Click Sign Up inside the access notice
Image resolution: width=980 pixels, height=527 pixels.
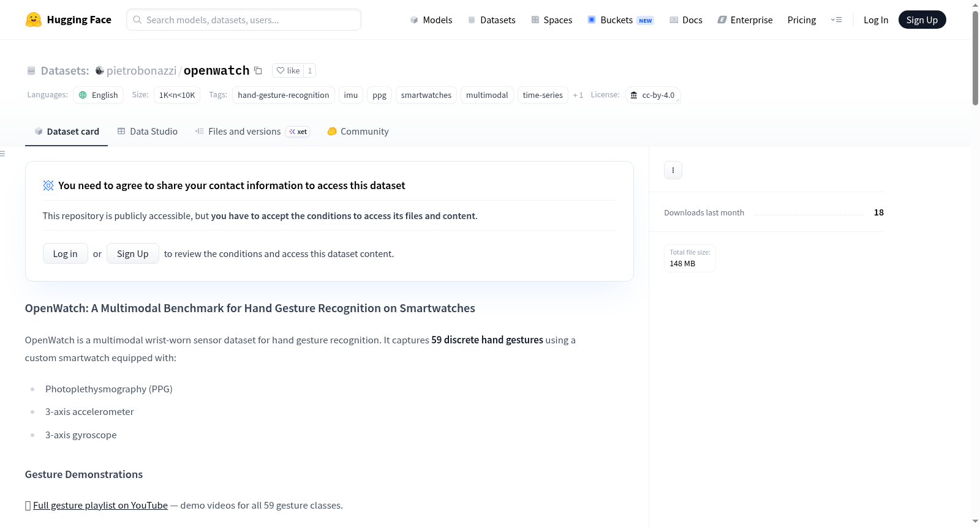(133, 253)
